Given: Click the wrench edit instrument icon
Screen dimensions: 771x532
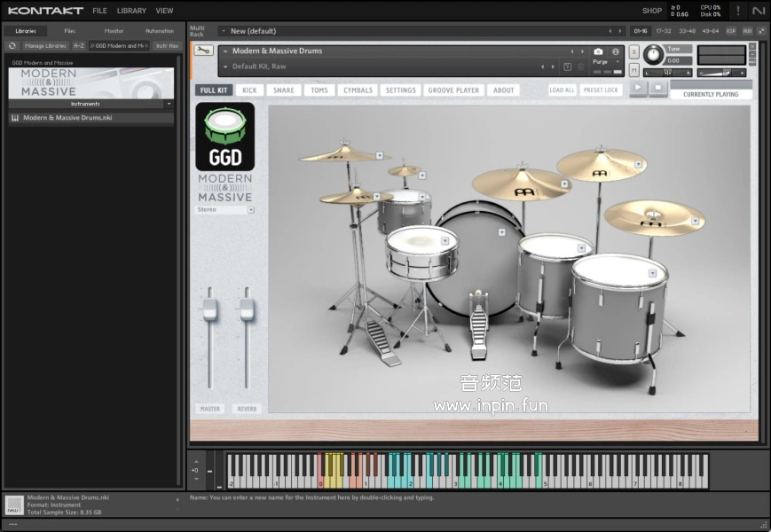Looking at the screenshot, I should tap(204, 51).
